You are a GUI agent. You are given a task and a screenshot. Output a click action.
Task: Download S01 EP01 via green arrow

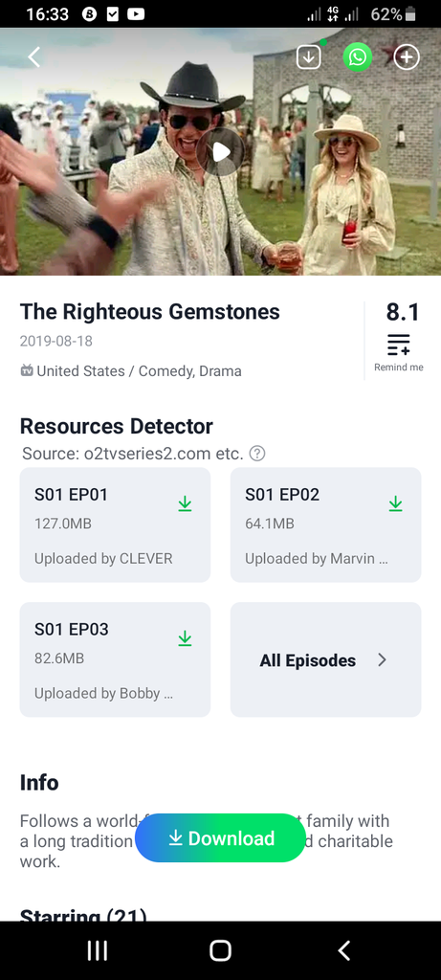pos(185,503)
